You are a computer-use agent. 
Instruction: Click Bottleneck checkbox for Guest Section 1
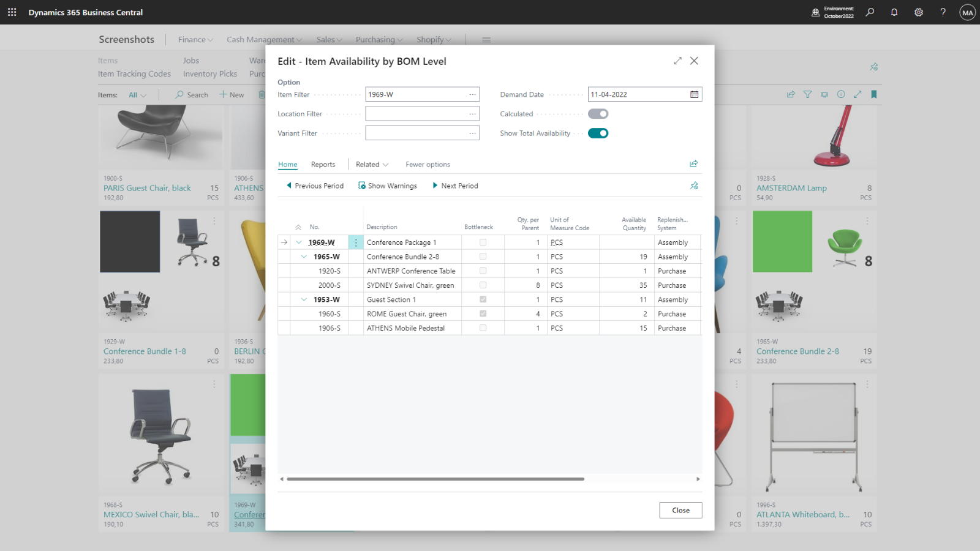483,299
